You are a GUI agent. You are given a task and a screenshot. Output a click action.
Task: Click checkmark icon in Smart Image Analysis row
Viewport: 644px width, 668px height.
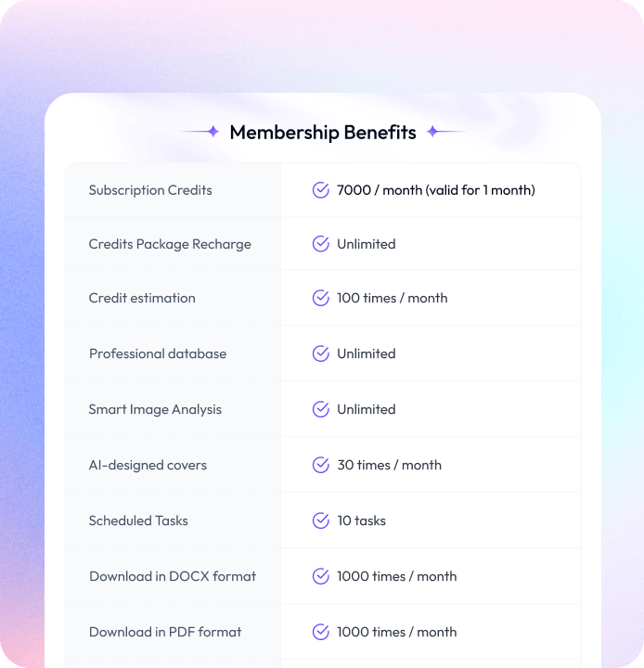pos(321,409)
